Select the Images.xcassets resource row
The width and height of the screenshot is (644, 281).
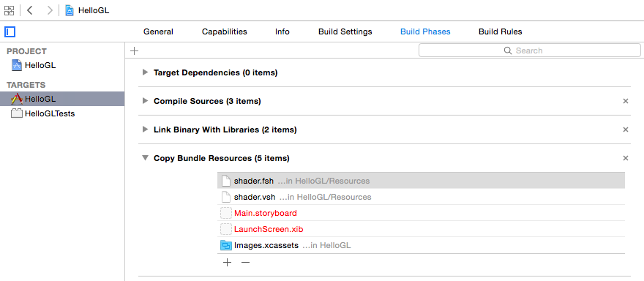(x=421, y=246)
